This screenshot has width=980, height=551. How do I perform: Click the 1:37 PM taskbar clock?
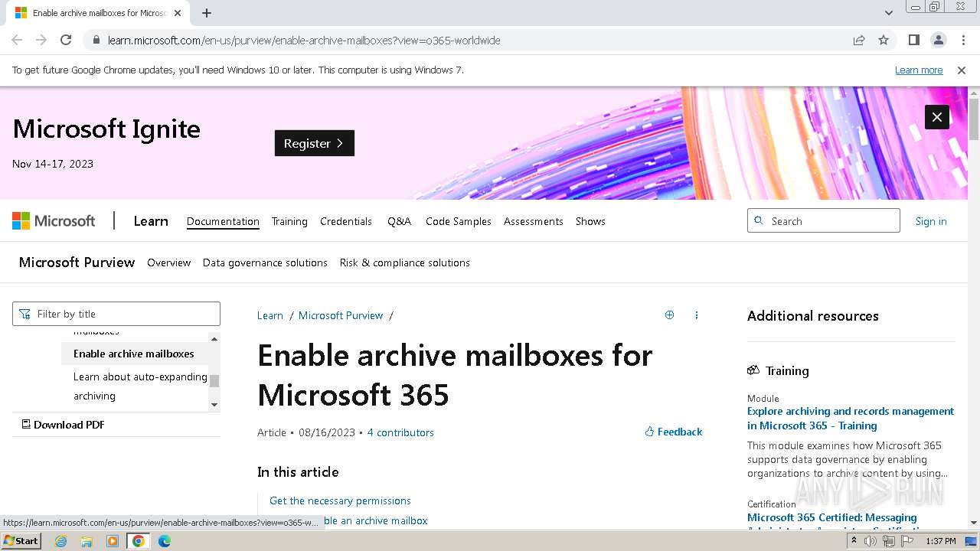(x=941, y=541)
